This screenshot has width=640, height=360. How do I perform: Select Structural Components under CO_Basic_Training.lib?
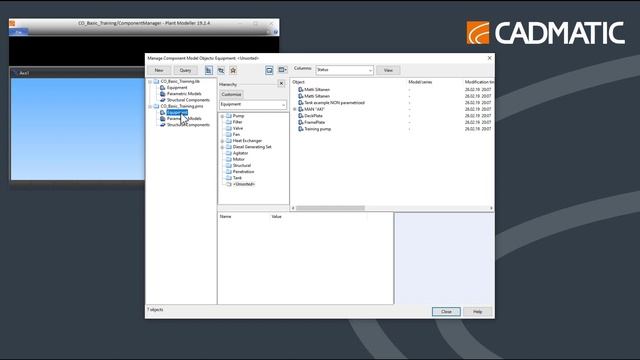coord(188,100)
